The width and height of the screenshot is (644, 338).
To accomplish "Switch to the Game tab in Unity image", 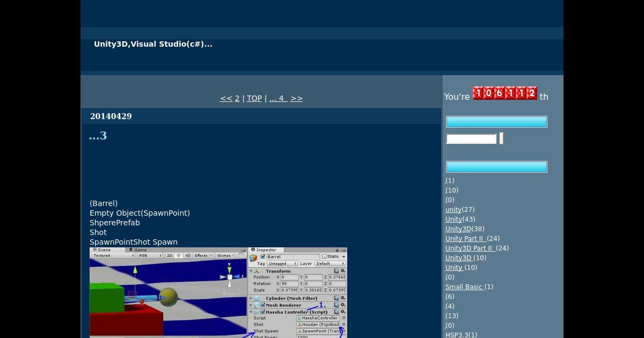I will (137, 249).
